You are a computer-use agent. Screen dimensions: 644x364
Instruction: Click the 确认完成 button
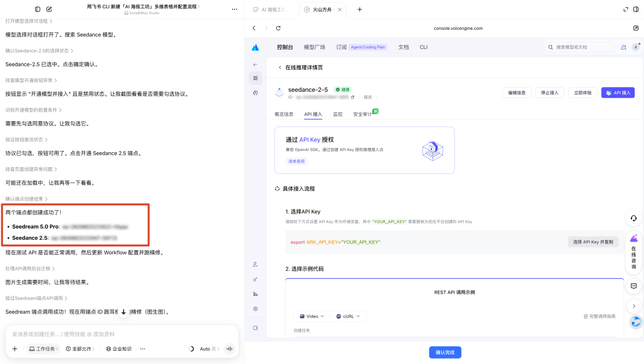tap(445, 353)
